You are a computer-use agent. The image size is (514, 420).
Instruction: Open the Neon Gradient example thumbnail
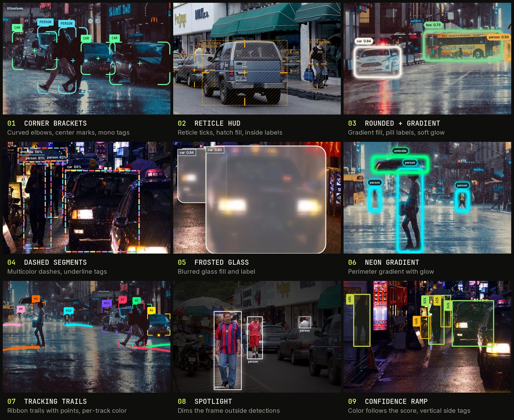click(x=427, y=198)
